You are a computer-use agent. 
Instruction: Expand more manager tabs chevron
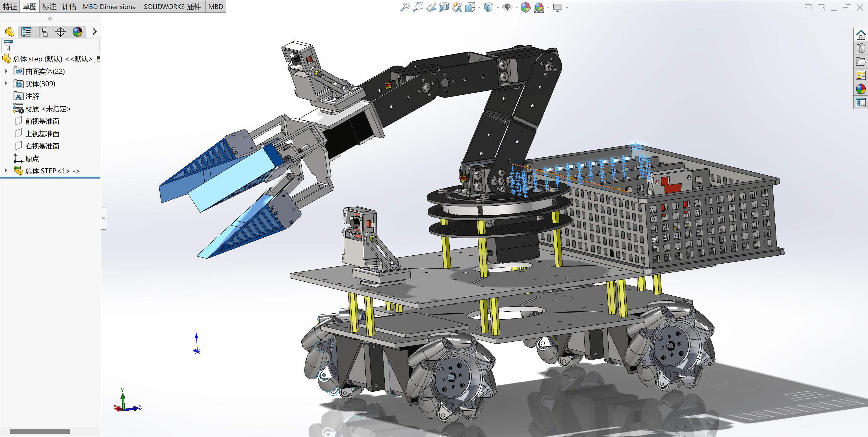tap(95, 31)
